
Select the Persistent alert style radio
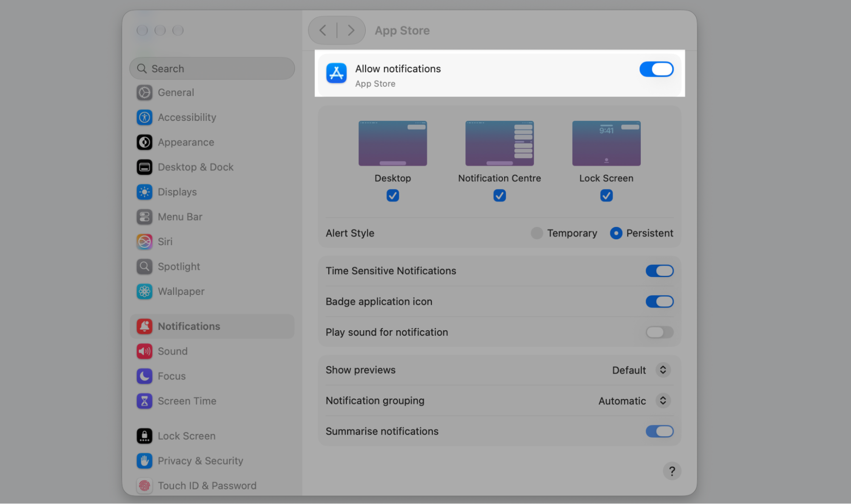click(x=616, y=233)
